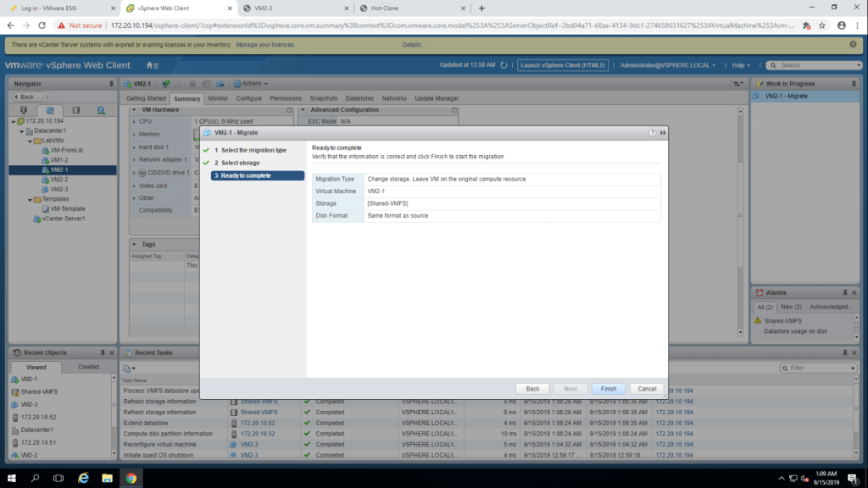Select the Storage navigator view icon
The width and height of the screenshot is (868, 488).
tap(75, 110)
